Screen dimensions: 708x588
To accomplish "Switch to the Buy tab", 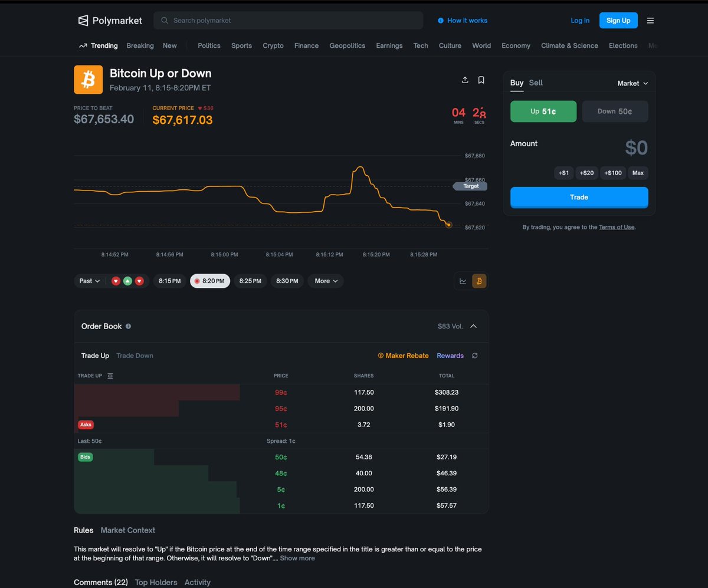I will pos(517,83).
